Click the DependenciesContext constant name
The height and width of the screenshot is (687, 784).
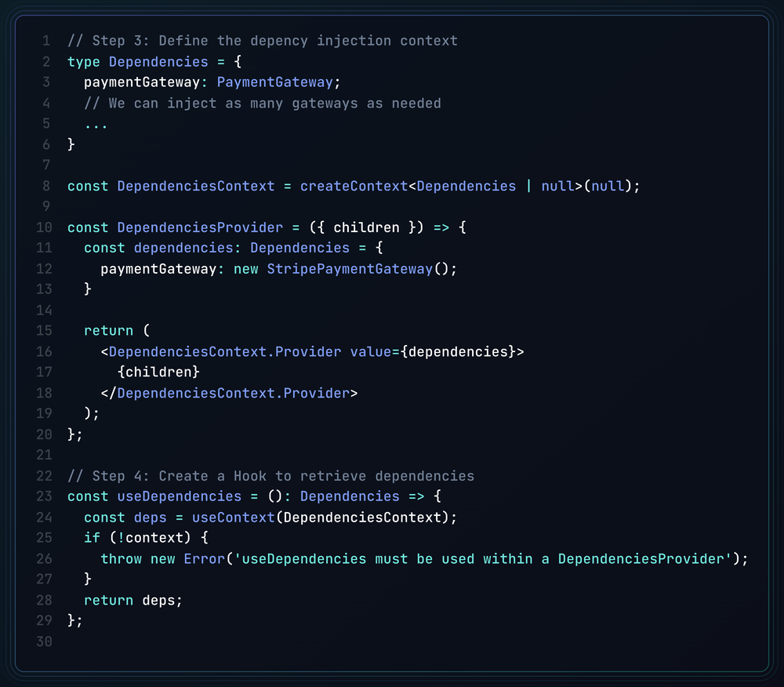click(x=195, y=186)
